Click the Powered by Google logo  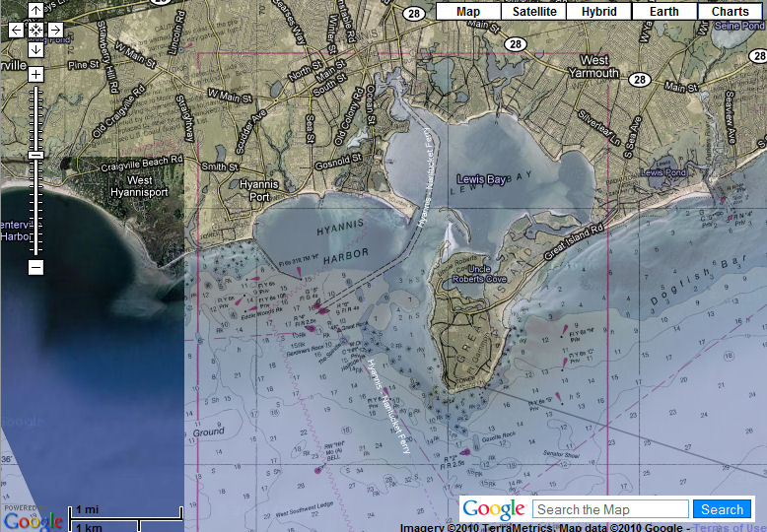[32, 518]
